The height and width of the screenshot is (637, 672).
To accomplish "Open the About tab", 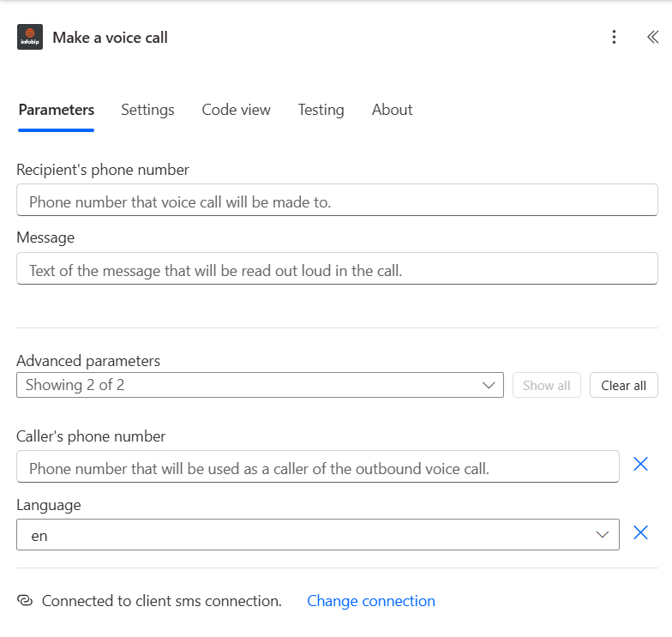I will pyautogui.click(x=392, y=110).
